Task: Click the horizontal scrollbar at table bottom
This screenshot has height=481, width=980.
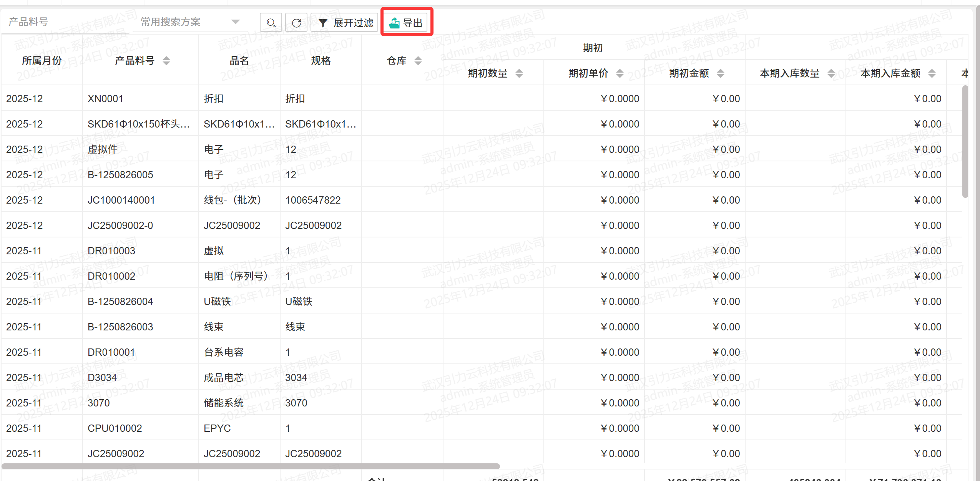Action: tap(251, 466)
